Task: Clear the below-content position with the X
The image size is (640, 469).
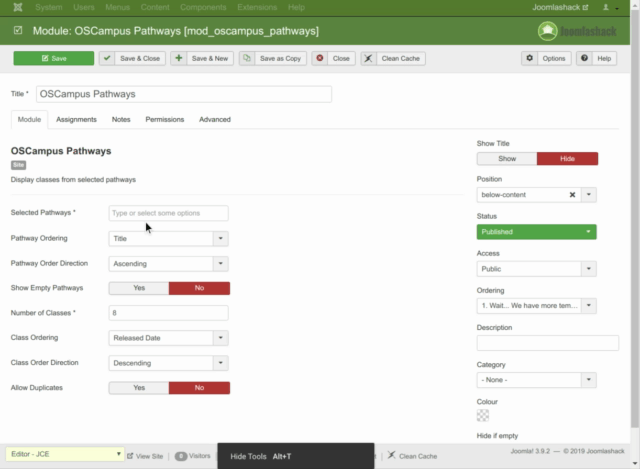Action: click(572, 195)
